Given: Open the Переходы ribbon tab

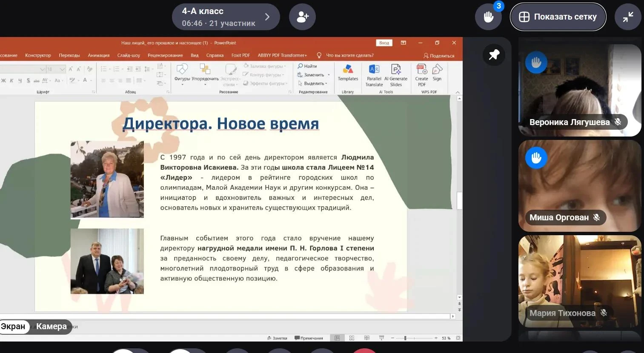Looking at the screenshot, I should 69,55.
